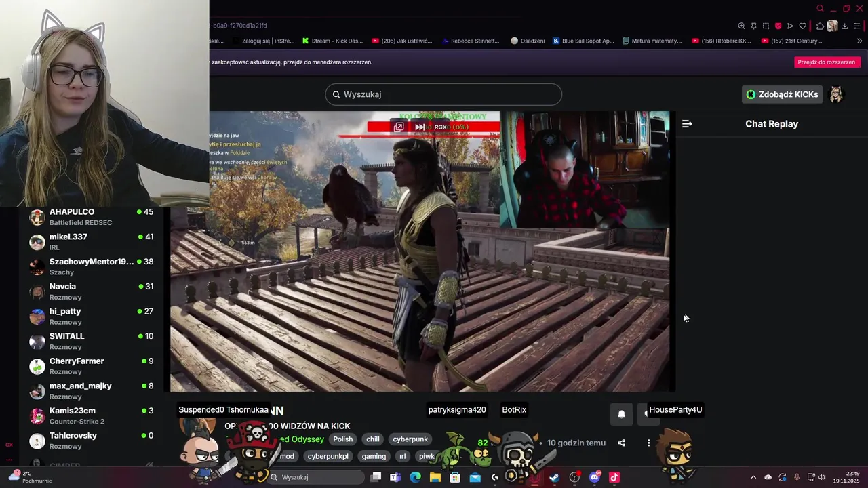Open the 'Matura matematy...' bookmark

652,41
